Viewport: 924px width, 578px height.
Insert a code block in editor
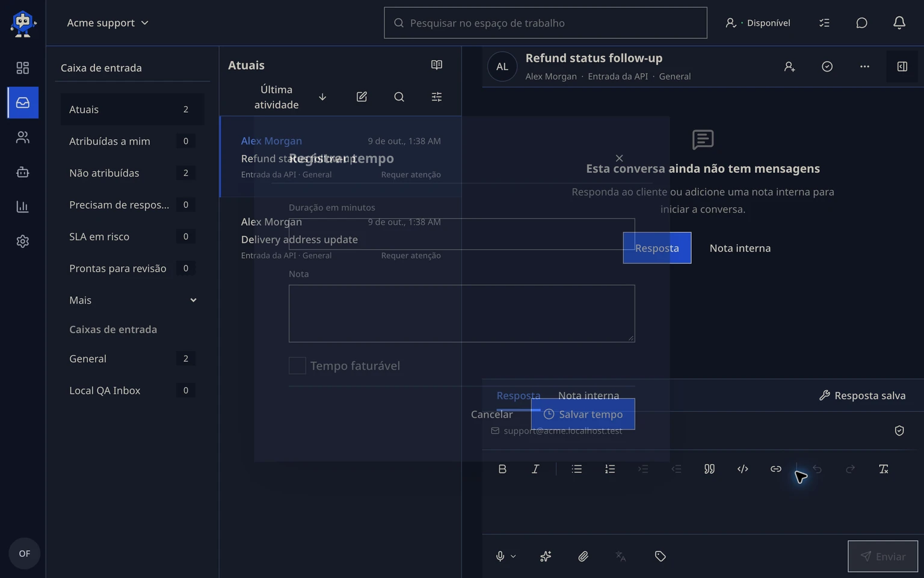tap(743, 469)
